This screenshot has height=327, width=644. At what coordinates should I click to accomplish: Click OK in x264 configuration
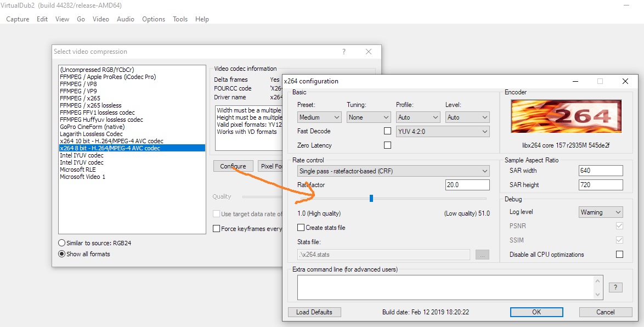(536, 312)
